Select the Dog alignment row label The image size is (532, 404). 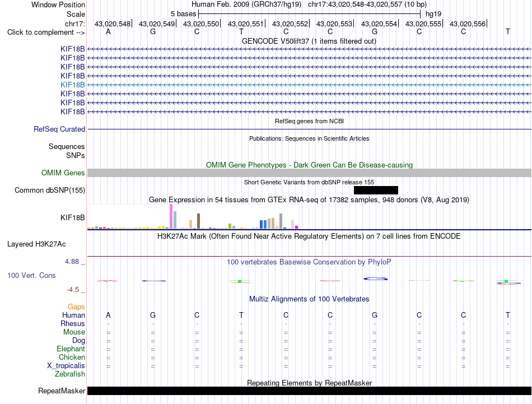[78, 341]
